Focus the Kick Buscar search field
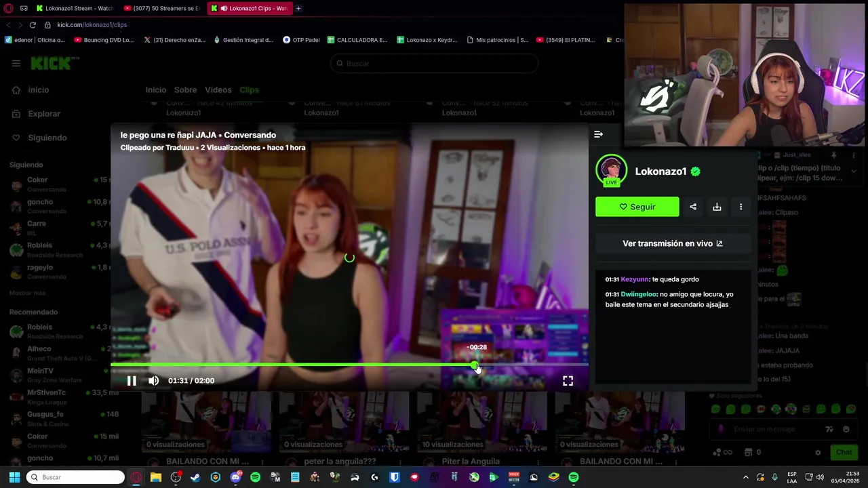The width and height of the screenshot is (868, 488). click(x=434, y=63)
